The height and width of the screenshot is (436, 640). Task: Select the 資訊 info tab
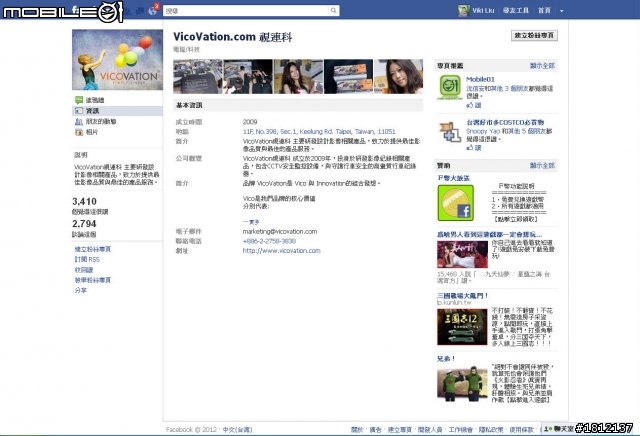point(93,111)
